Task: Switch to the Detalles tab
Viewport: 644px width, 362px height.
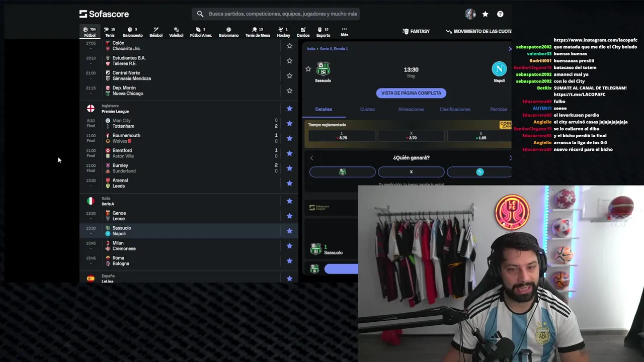Action: (x=324, y=109)
